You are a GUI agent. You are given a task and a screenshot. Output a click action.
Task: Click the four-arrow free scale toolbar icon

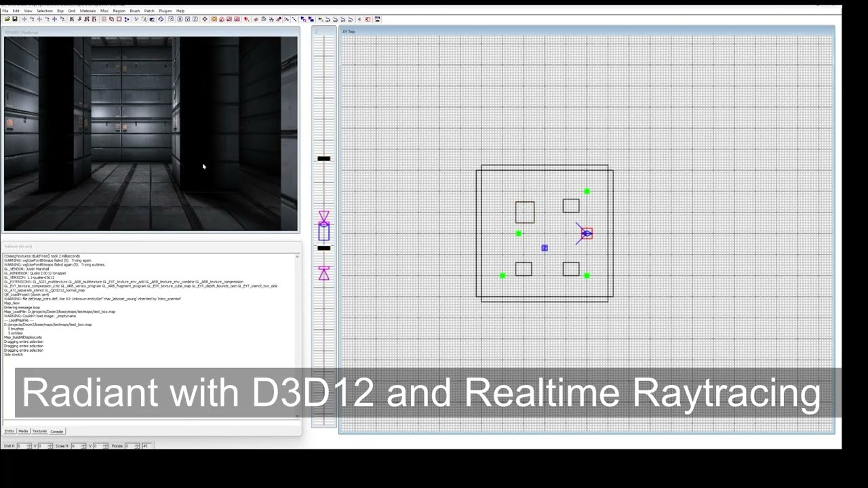click(205, 19)
